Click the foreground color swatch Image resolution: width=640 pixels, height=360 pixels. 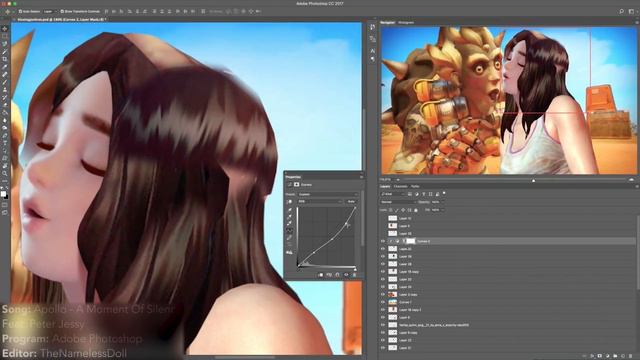[x=3, y=193]
